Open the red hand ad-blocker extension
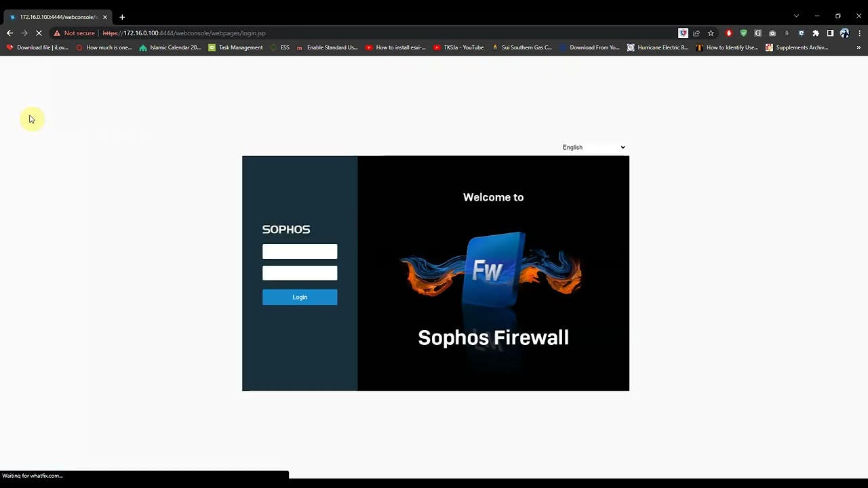868x488 pixels. (x=729, y=33)
